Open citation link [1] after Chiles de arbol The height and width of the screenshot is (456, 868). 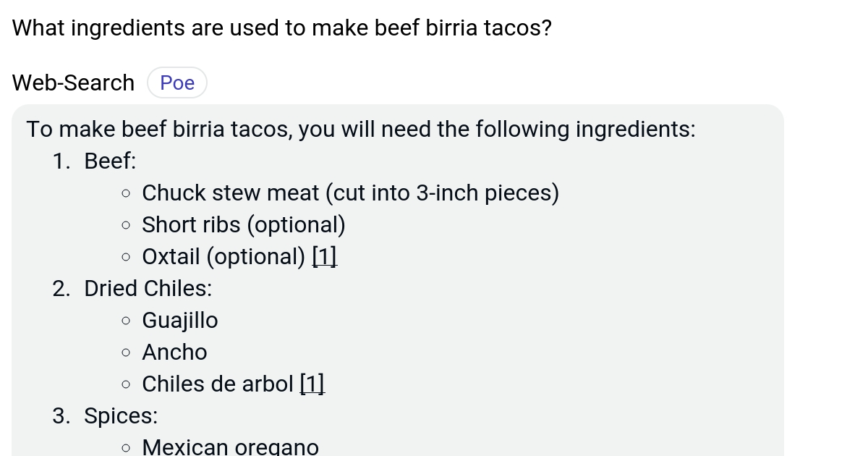coord(312,384)
